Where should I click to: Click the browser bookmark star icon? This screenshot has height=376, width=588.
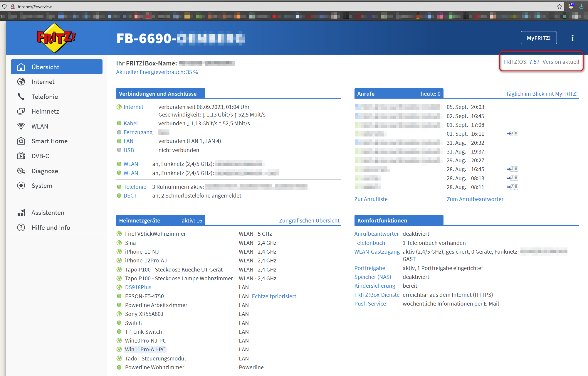point(559,6)
